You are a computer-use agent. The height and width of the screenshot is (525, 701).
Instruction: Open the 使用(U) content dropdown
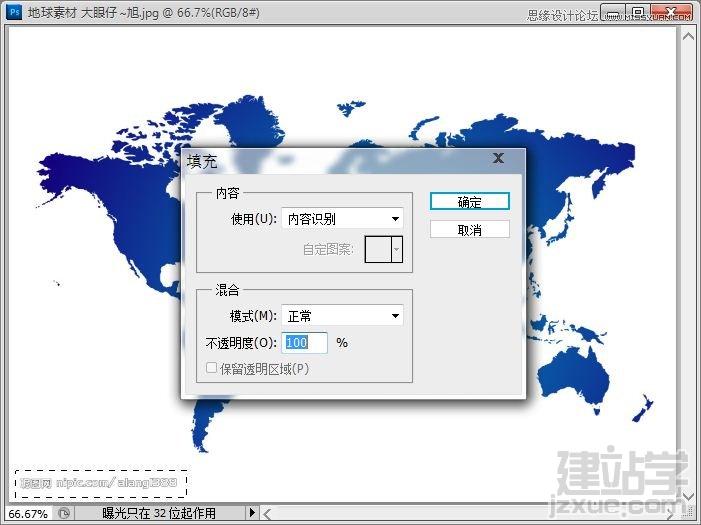coord(342,219)
